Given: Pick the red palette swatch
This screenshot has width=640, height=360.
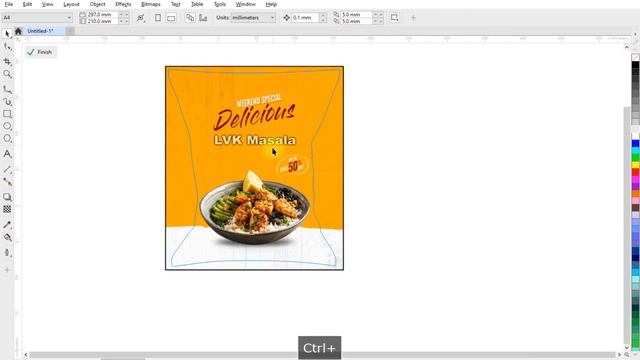Looking at the screenshot, I should tap(636, 172).
